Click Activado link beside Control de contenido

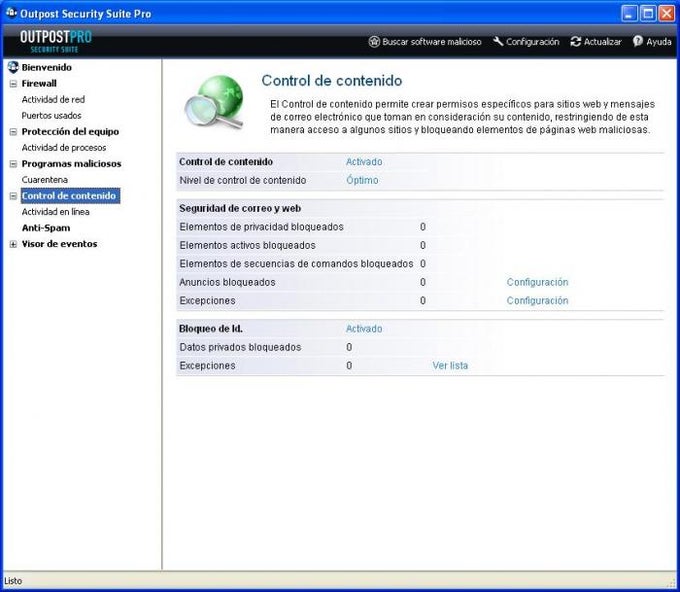[364, 162]
